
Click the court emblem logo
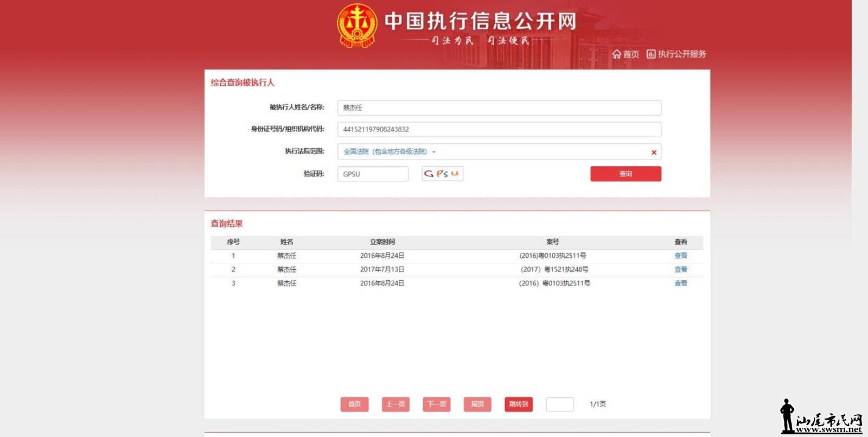click(356, 26)
